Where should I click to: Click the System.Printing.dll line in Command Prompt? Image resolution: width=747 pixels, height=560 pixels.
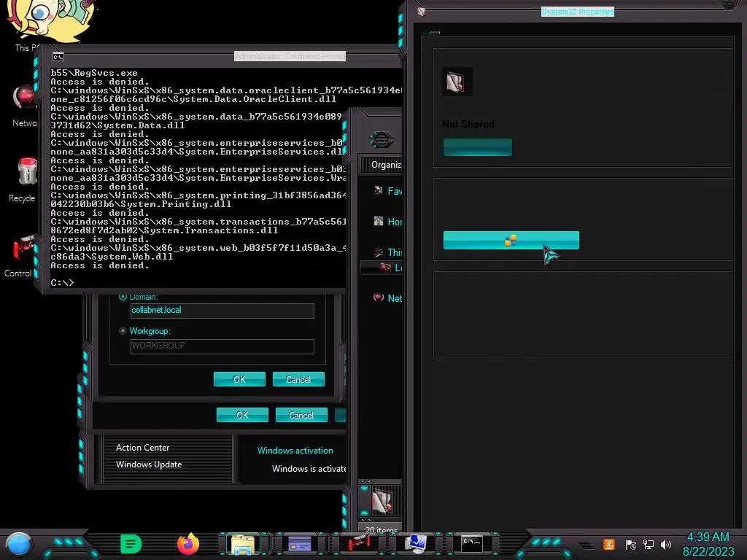141,204
